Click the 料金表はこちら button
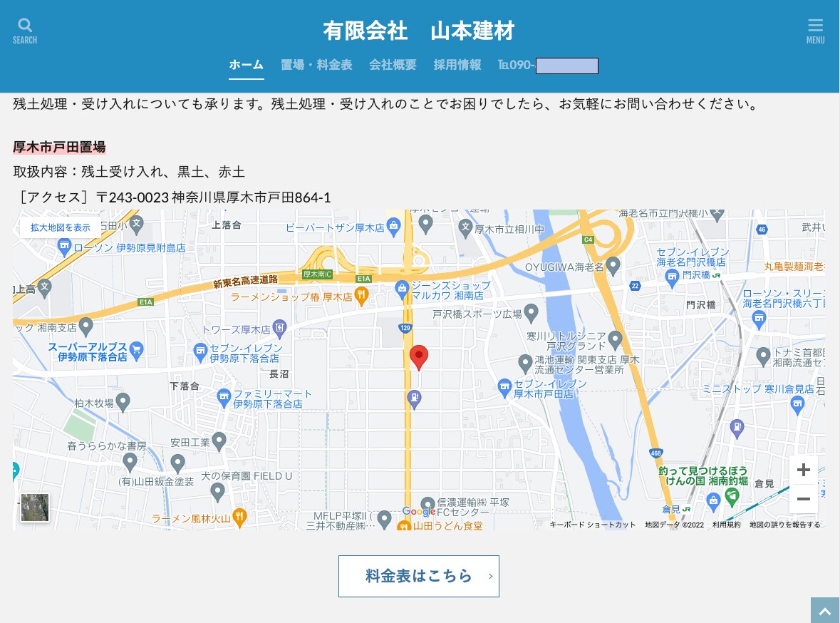The image size is (840, 623). point(419,576)
